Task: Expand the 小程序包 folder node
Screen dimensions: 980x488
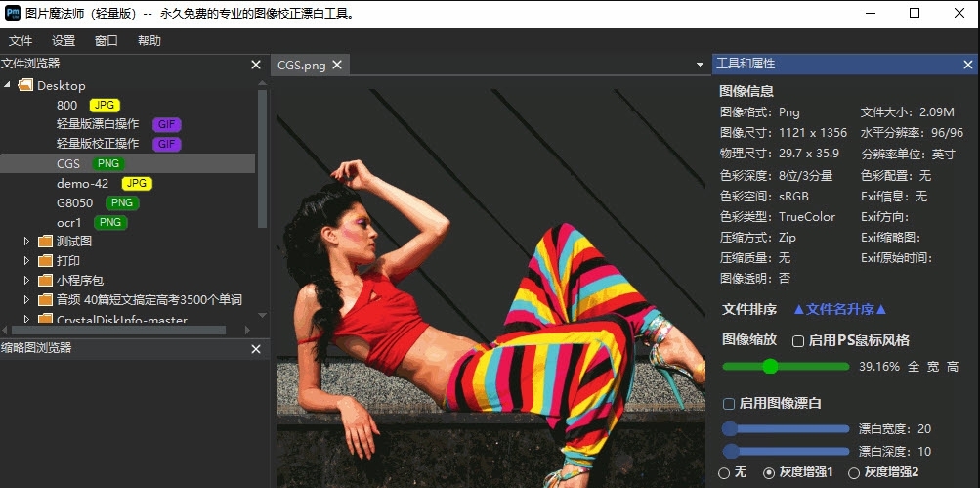Action: (26, 281)
